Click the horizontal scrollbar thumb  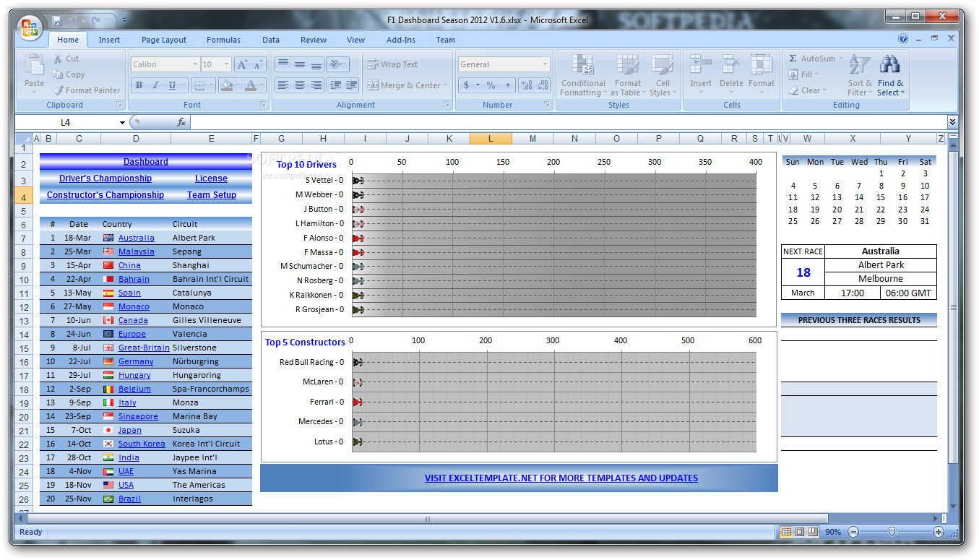(427, 518)
